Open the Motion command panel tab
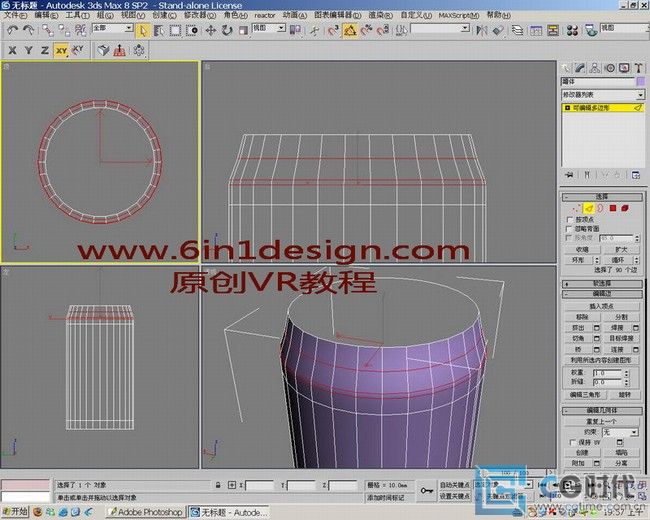Viewport: 650px width, 520px height. [x=610, y=68]
